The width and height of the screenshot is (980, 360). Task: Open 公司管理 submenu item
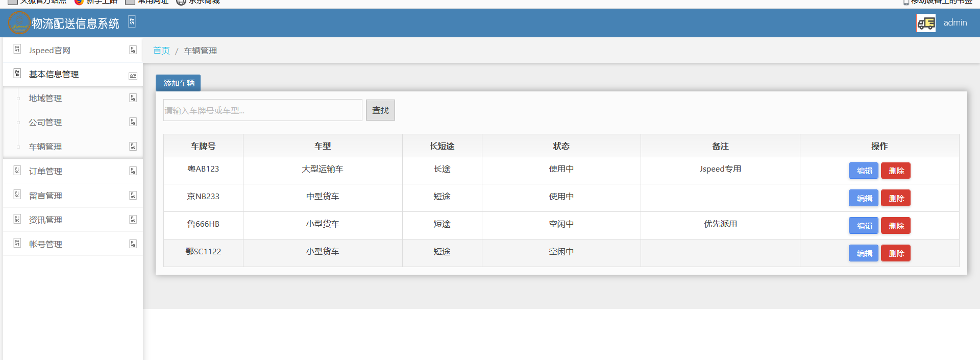tap(73, 122)
